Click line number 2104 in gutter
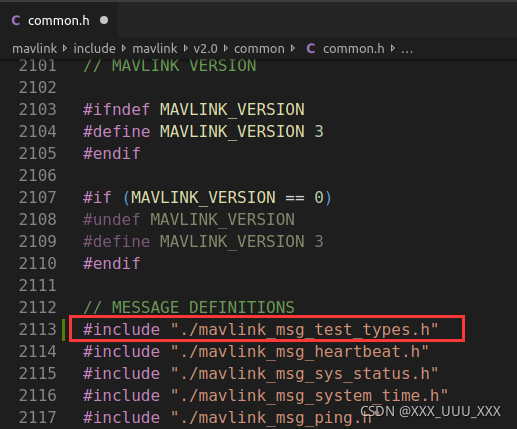 click(38, 131)
